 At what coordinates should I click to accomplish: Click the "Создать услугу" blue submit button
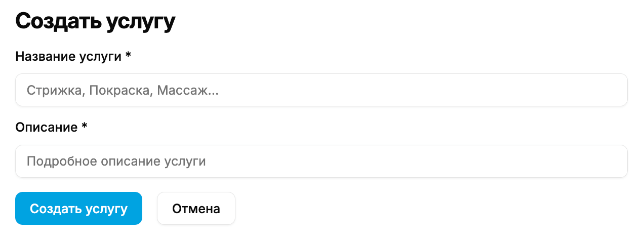pos(78,208)
